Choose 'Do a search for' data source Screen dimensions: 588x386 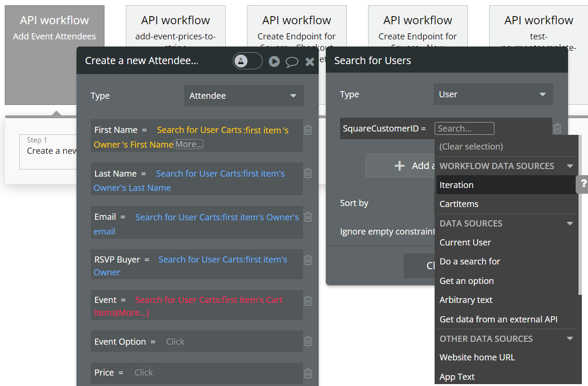click(x=470, y=262)
